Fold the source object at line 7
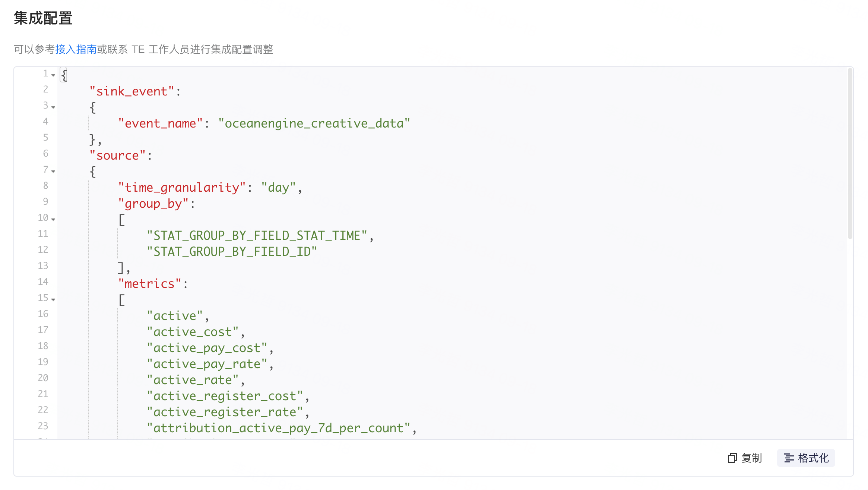 (x=53, y=172)
